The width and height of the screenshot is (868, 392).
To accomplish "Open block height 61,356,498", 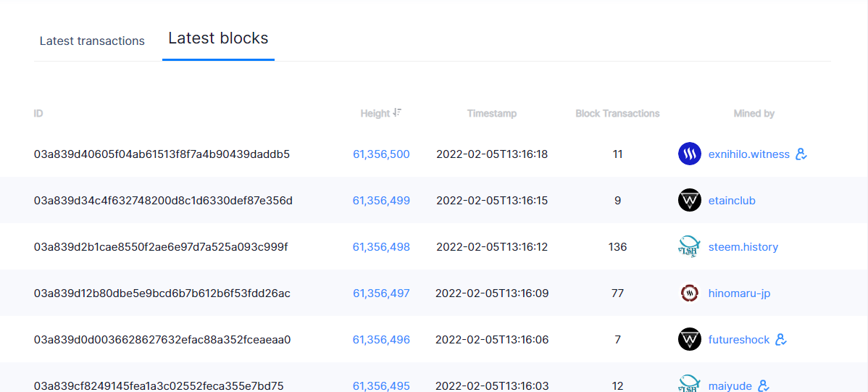I will click(381, 247).
